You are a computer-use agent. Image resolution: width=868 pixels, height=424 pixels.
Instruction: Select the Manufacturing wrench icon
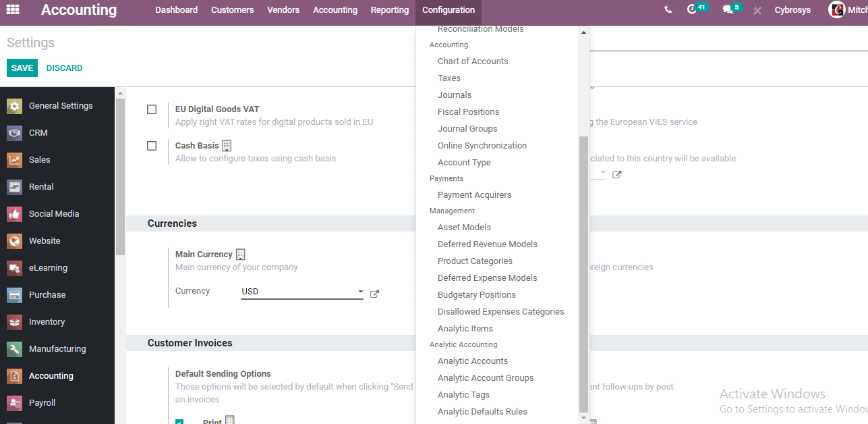[x=15, y=349]
